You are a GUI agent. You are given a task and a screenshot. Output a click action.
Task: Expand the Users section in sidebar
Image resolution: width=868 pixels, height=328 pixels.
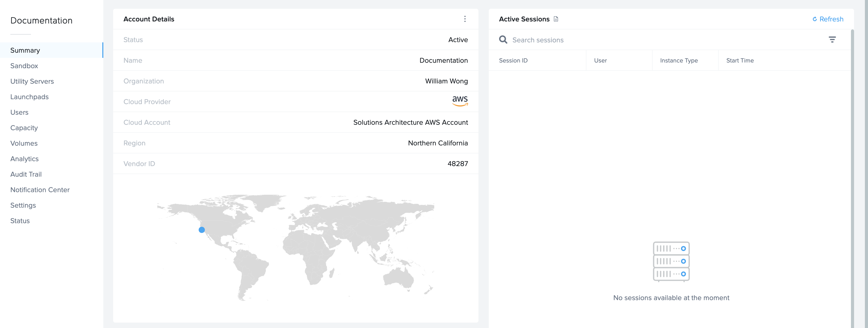click(x=19, y=112)
